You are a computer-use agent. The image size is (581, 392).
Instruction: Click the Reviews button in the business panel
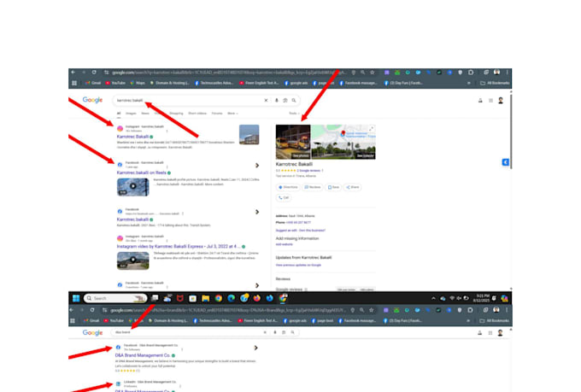tap(313, 187)
